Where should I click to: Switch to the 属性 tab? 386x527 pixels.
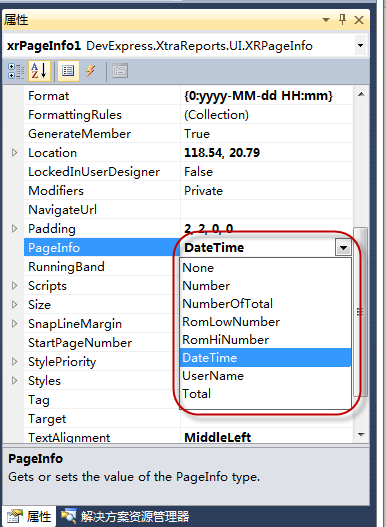click(30, 516)
